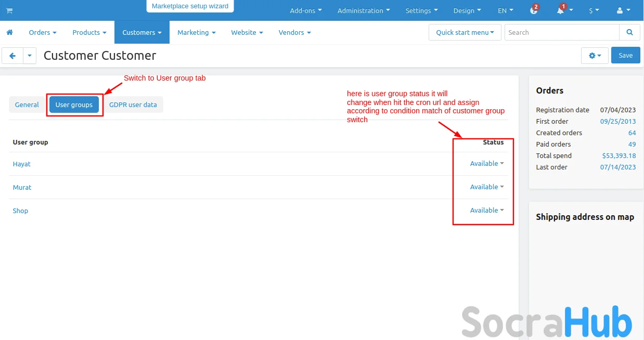Click the search magnifier button
Viewport: 644px width, 340px height.
[x=629, y=32]
